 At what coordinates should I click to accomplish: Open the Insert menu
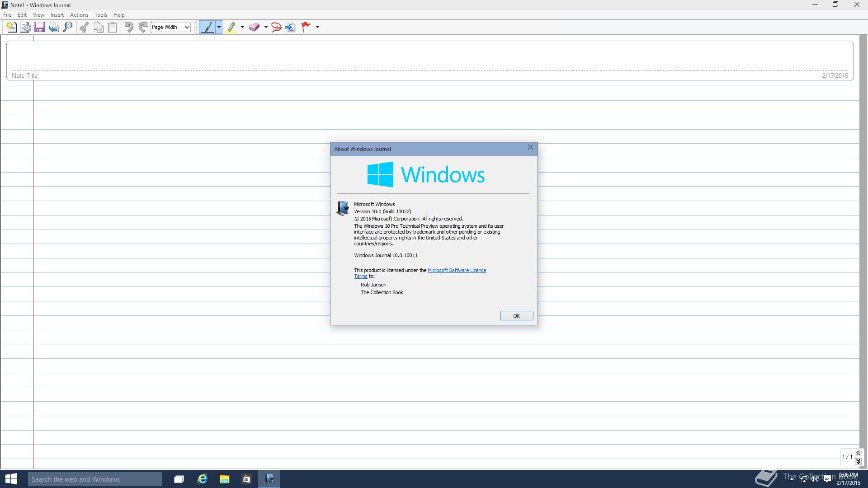click(x=57, y=15)
